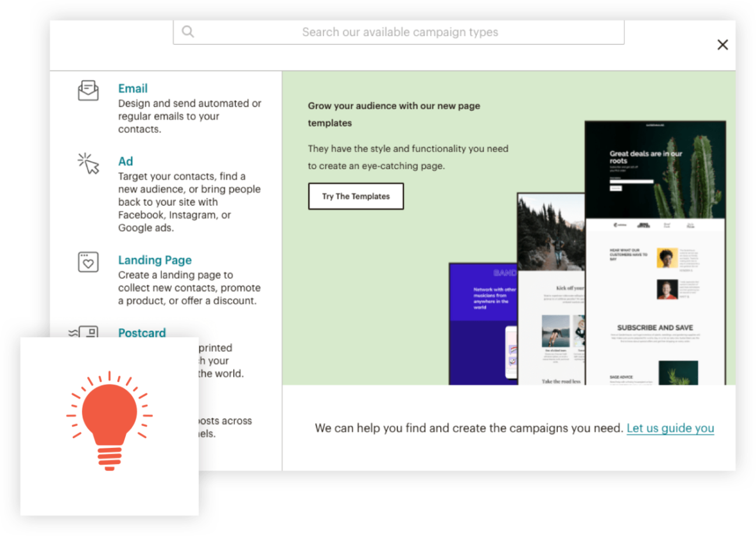Viewport: 756px width, 536px height.
Task: Pick the Postcard campaign type
Action: (142, 333)
